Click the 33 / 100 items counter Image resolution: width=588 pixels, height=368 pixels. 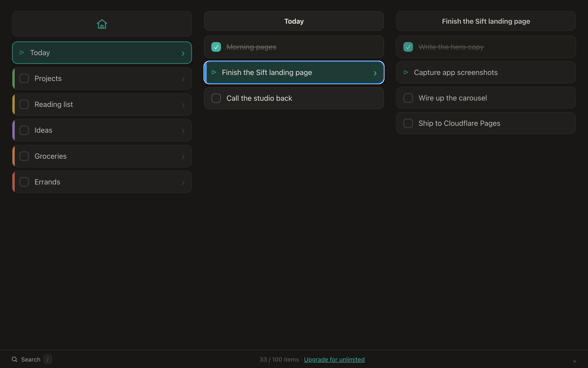pyautogui.click(x=279, y=359)
